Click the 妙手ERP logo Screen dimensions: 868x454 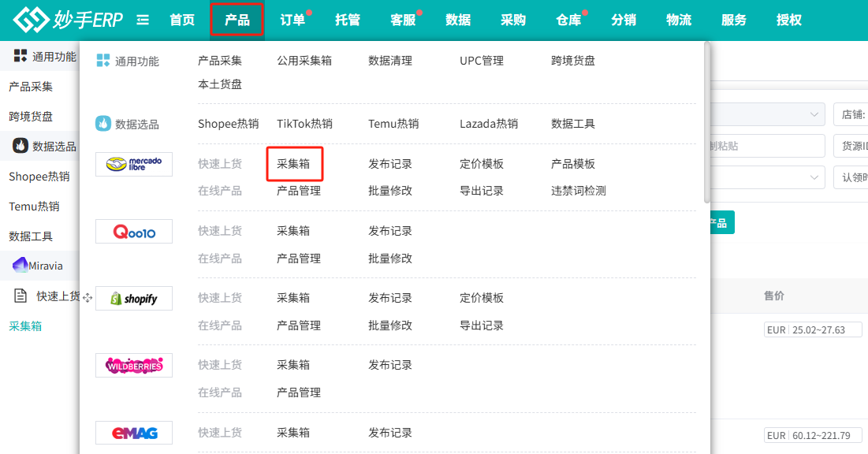pos(69,20)
